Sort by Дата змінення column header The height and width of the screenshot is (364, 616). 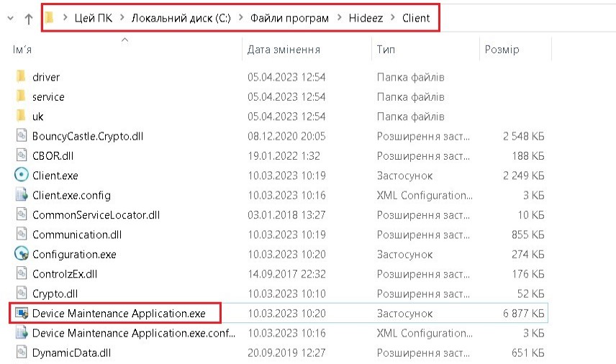coord(284,50)
